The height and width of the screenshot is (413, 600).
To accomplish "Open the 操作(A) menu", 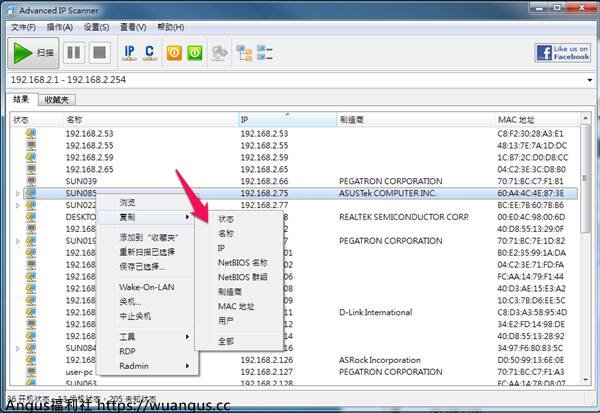I will coord(59,27).
